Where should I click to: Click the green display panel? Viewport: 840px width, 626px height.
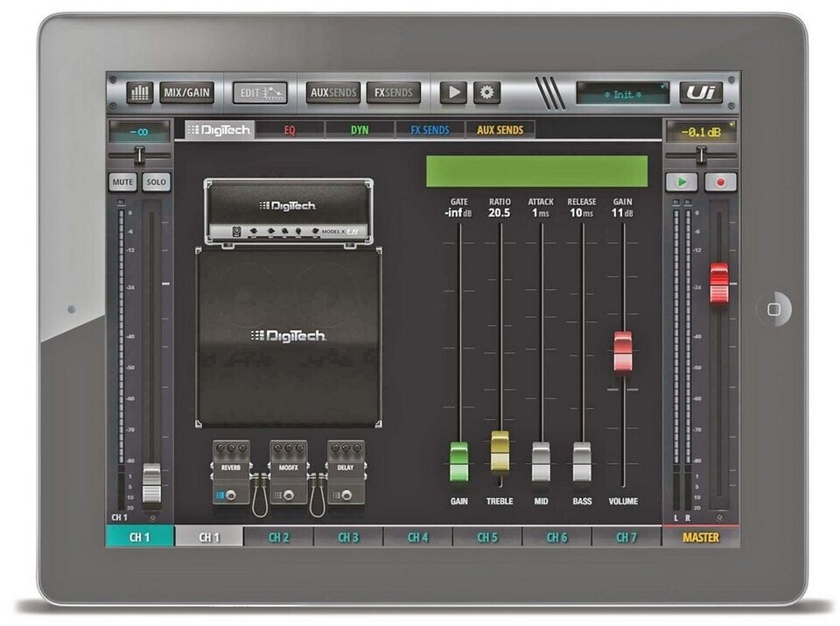point(536,172)
